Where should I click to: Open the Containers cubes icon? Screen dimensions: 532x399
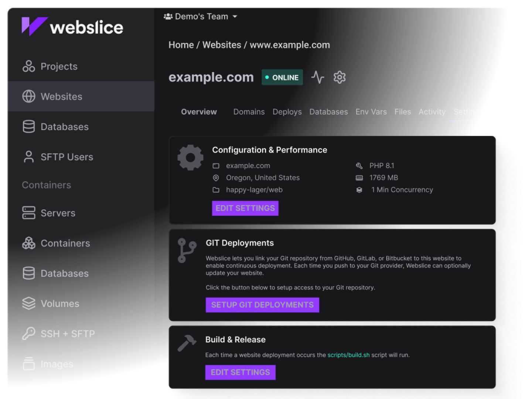[28, 243]
